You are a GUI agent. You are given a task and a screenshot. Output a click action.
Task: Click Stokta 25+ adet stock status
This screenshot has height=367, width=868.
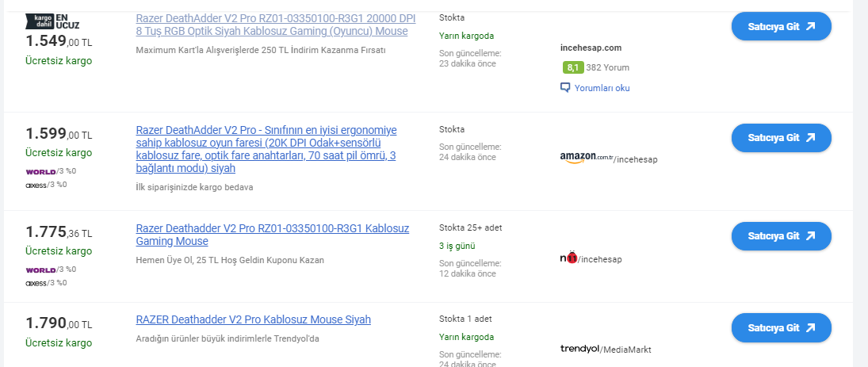pyautogui.click(x=471, y=227)
